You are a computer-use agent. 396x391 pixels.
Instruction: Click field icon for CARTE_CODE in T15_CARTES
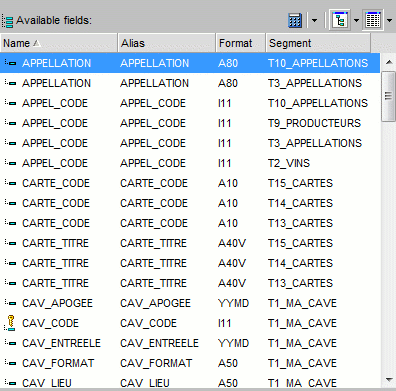10,183
